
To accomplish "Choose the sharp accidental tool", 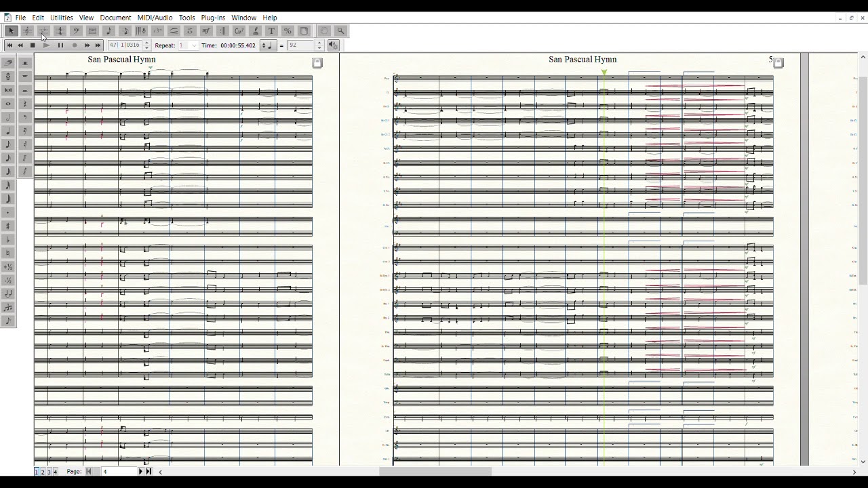I will [x=8, y=226].
